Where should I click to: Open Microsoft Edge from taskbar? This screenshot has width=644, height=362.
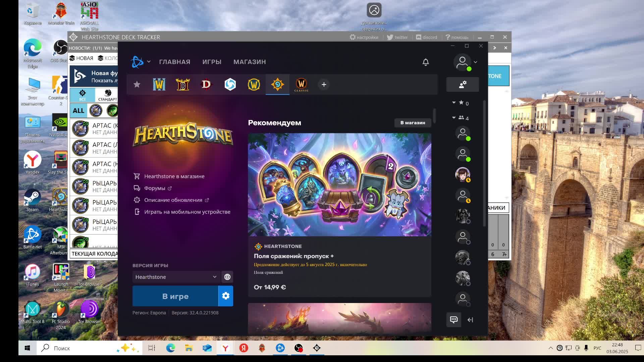[x=170, y=348]
